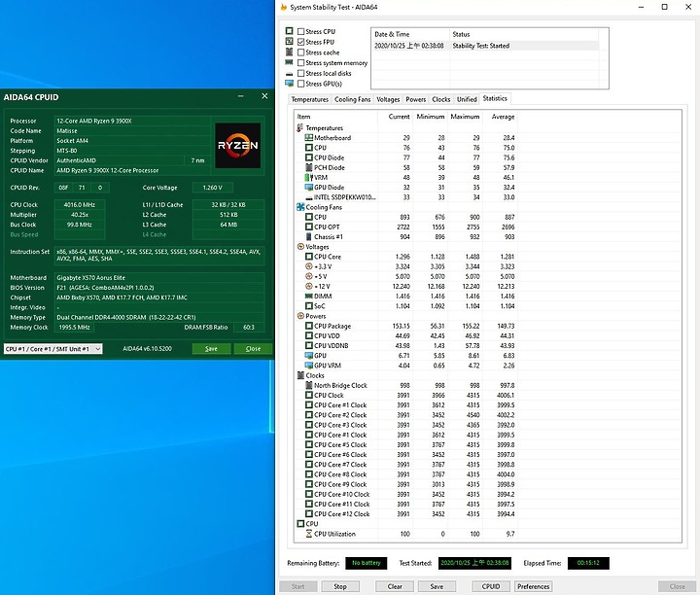Click the DIMM memory icon
This screenshot has height=595, width=700.
click(x=308, y=297)
